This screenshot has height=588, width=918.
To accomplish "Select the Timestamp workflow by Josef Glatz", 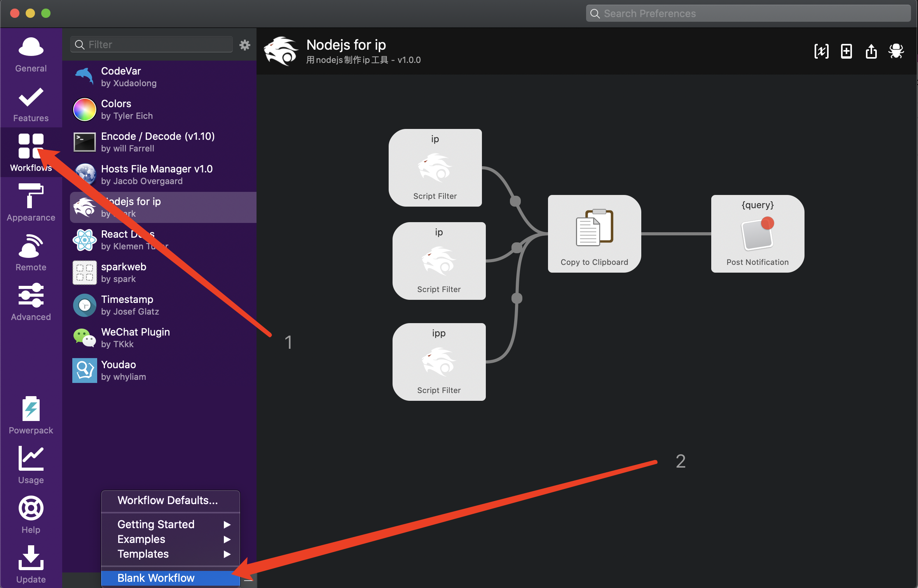I will tap(163, 305).
